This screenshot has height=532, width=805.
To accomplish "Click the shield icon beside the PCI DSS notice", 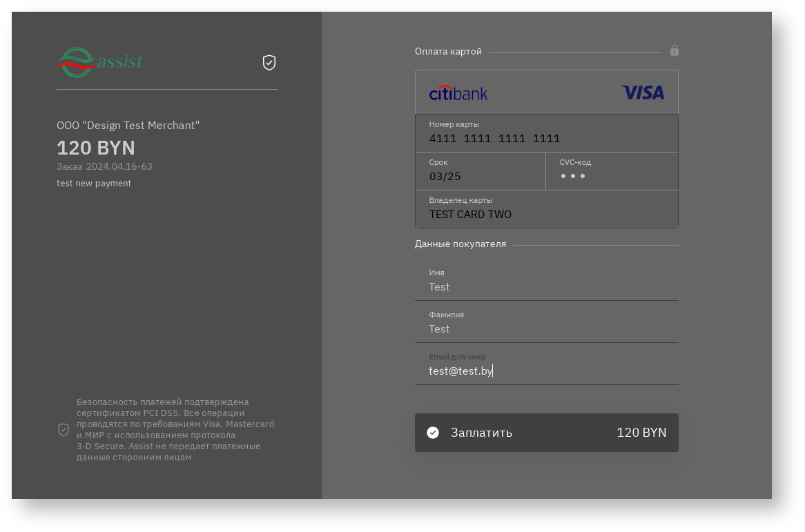I will point(64,430).
